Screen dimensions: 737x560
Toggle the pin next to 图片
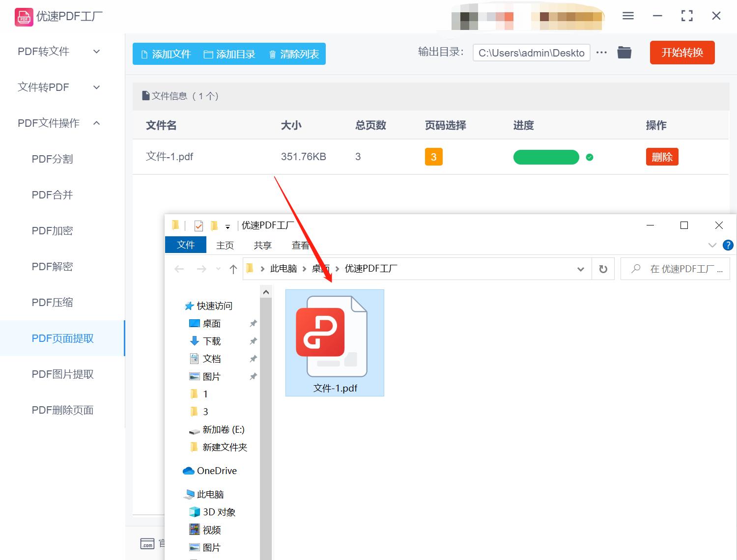click(x=253, y=376)
